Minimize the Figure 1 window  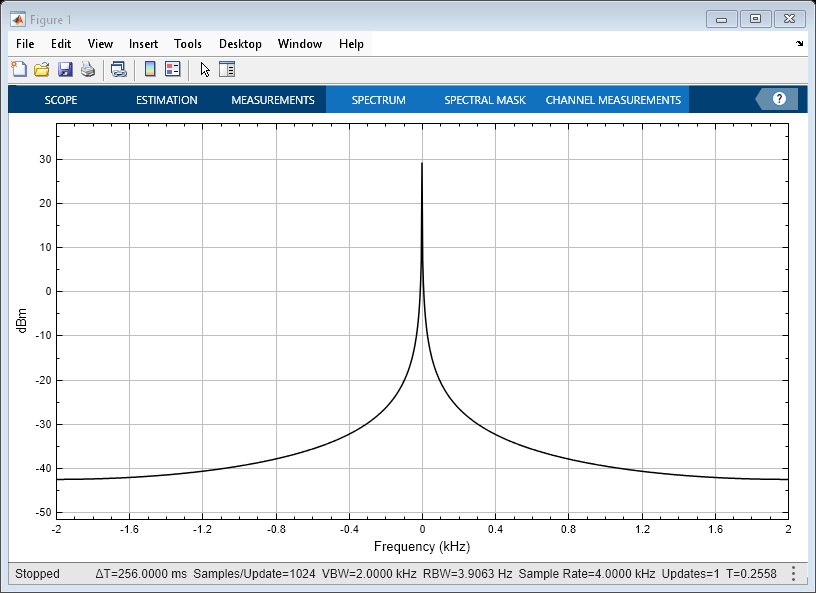coord(721,19)
